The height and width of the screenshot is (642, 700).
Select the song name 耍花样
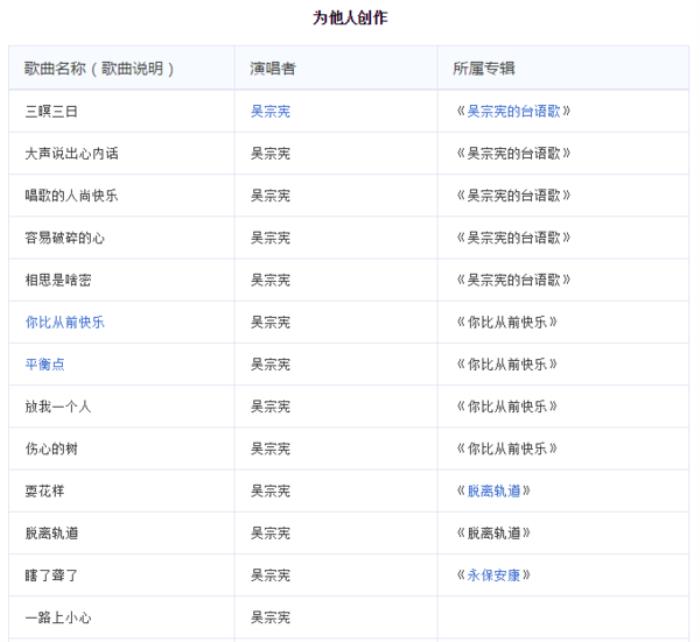45,491
